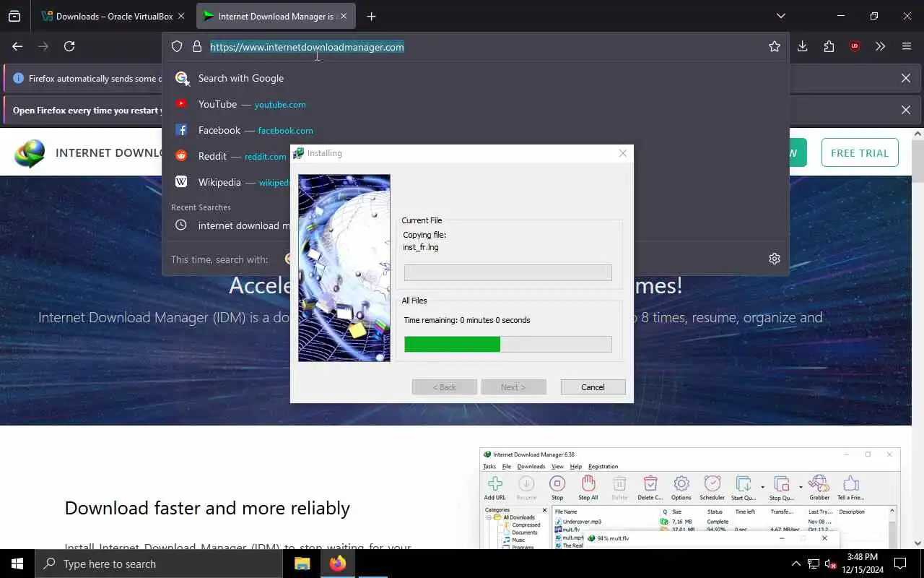Click the IDM application screenshot image
This screenshot has height=578, width=924.
coord(689,499)
